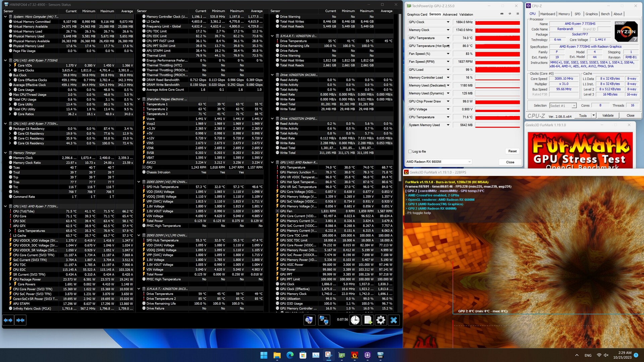Screen dimensions: 644x362
Task: Switch to the Mainboard tab in CPU-Z
Action: pyautogui.click(x=547, y=14)
